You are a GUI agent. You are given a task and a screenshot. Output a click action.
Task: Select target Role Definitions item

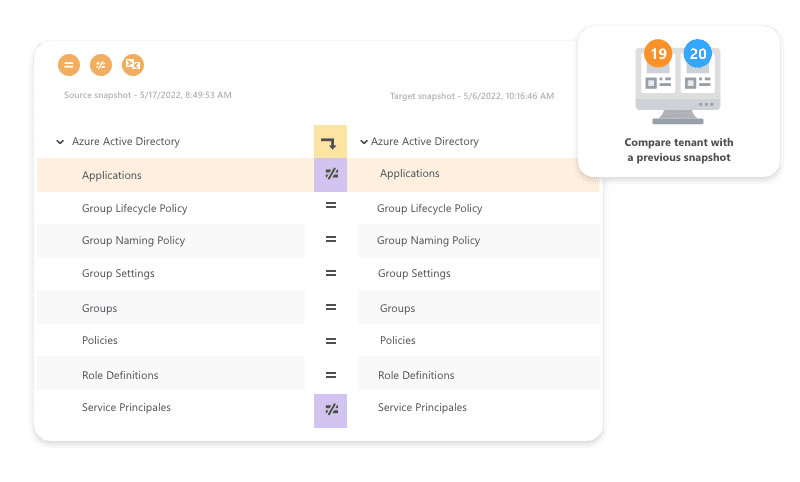pyautogui.click(x=416, y=375)
